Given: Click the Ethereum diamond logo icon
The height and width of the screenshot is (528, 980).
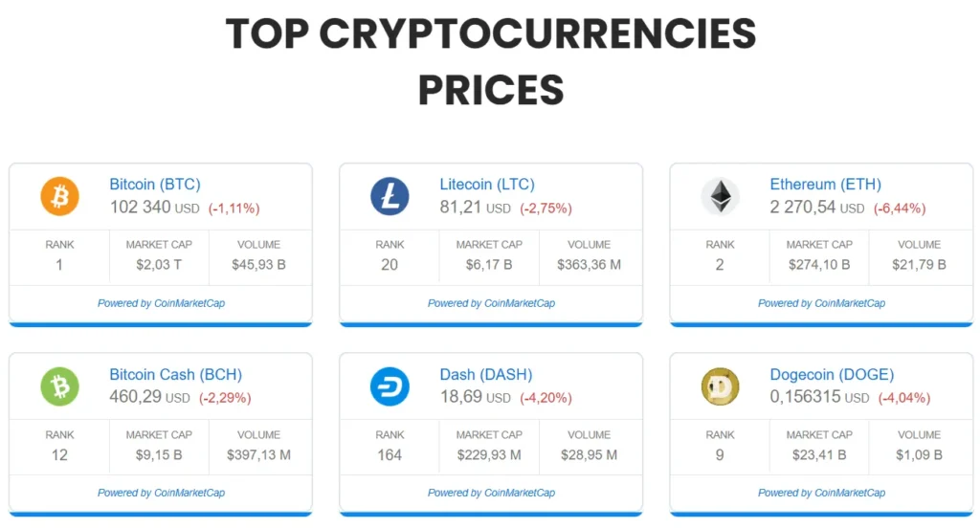Looking at the screenshot, I should [x=720, y=197].
